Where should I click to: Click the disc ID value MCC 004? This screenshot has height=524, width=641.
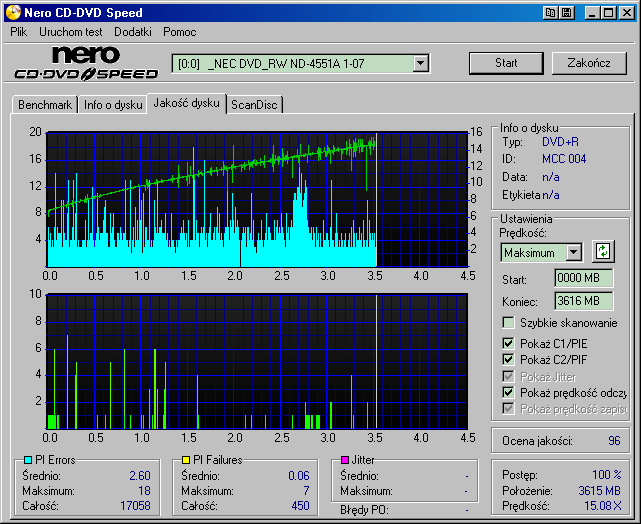(x=564, y=159)
